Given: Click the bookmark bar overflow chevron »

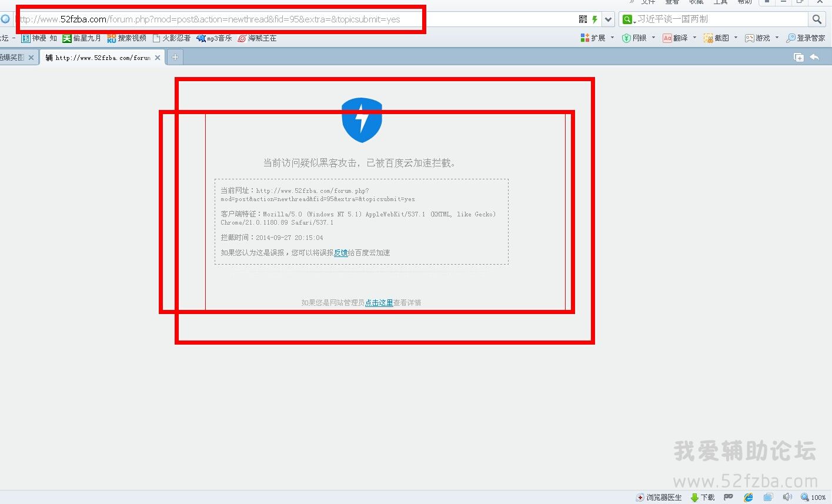Looking at the screenshot, I should point(631,2).
